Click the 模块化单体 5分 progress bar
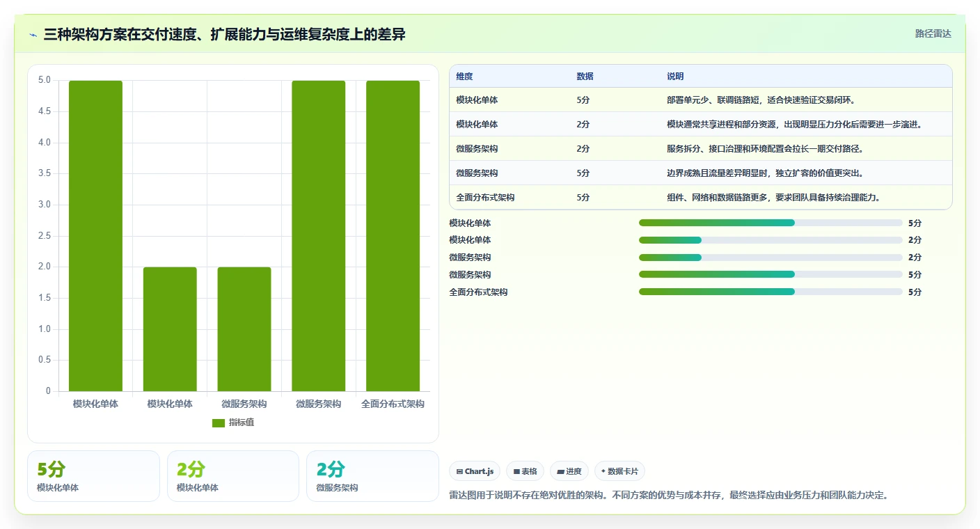 (770, 223)
